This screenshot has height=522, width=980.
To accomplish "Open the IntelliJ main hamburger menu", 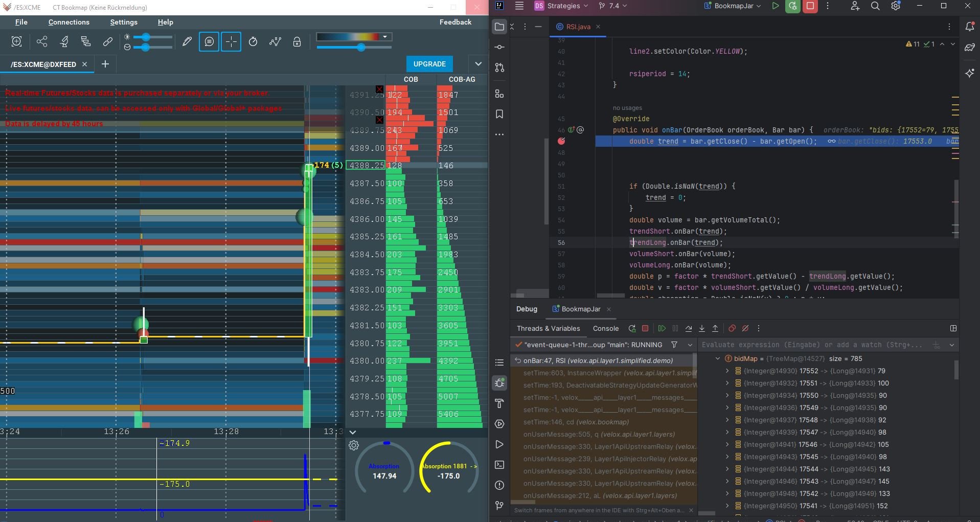I will click(x=519, y=6).
